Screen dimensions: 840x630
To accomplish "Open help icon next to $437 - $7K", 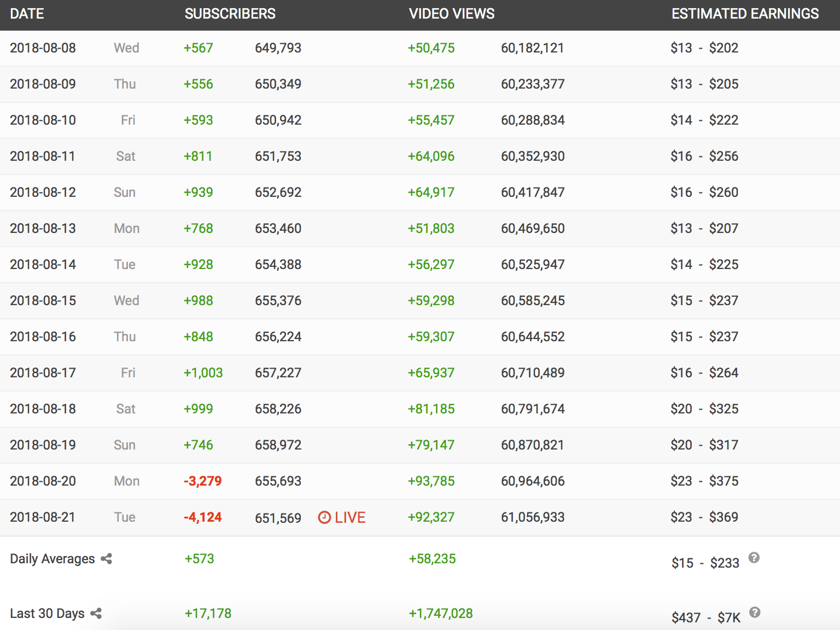I will tap(755, 612).
